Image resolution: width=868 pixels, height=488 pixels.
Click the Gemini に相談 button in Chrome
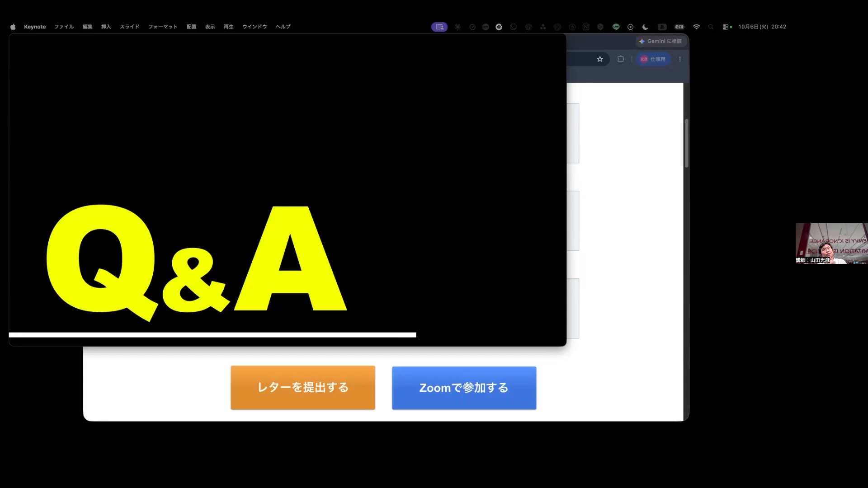tap(660, 41)
